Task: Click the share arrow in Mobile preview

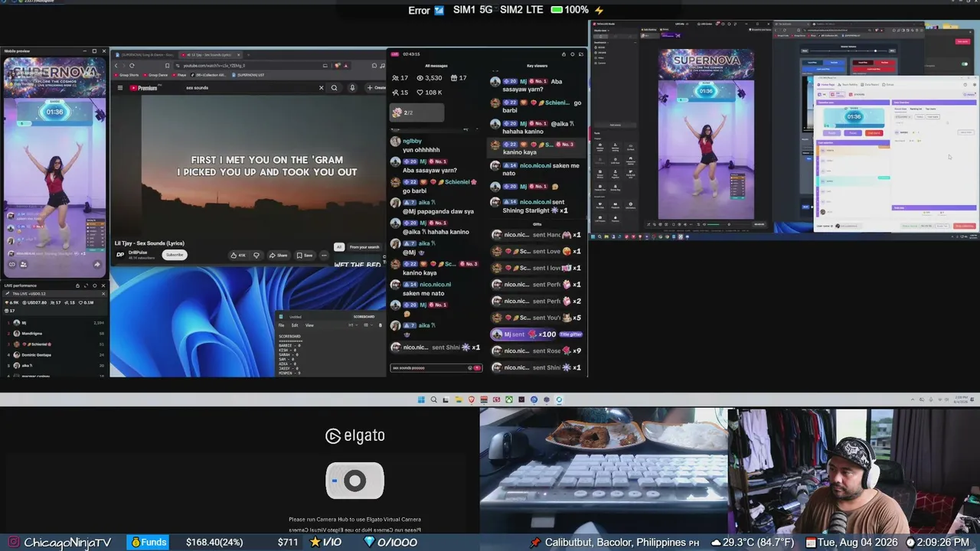Action: (x=97, y=265)
